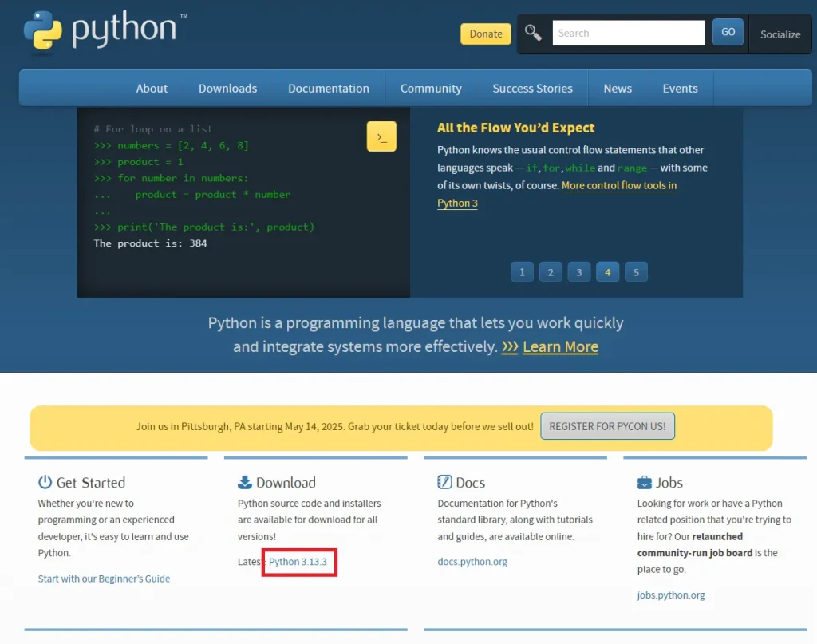Click the output line 'The product is: 384'
817x644 pixels.
[151, 243]
